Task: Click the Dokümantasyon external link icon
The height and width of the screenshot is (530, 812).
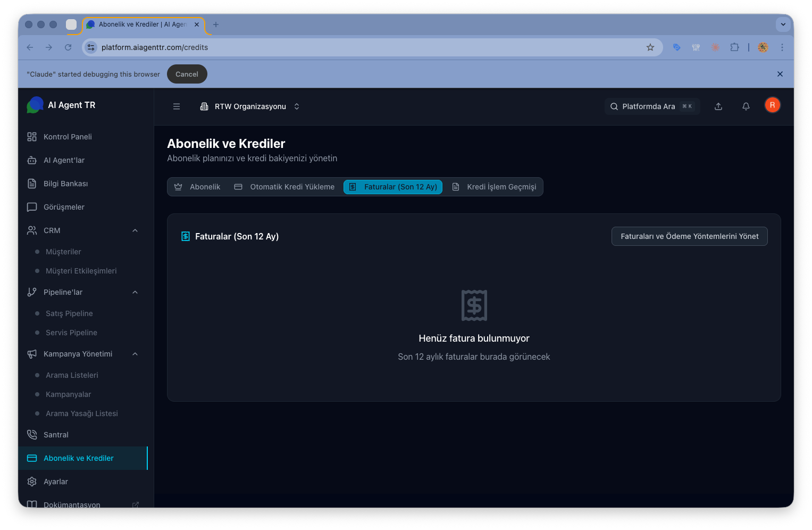Action: (x=136, y=504)
